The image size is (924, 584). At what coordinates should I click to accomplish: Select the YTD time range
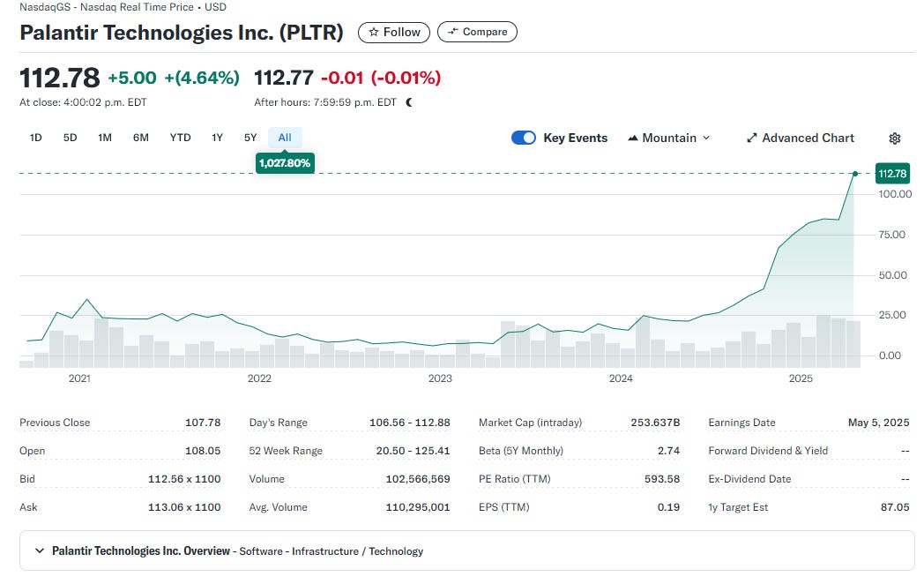(x=181, y=138)
